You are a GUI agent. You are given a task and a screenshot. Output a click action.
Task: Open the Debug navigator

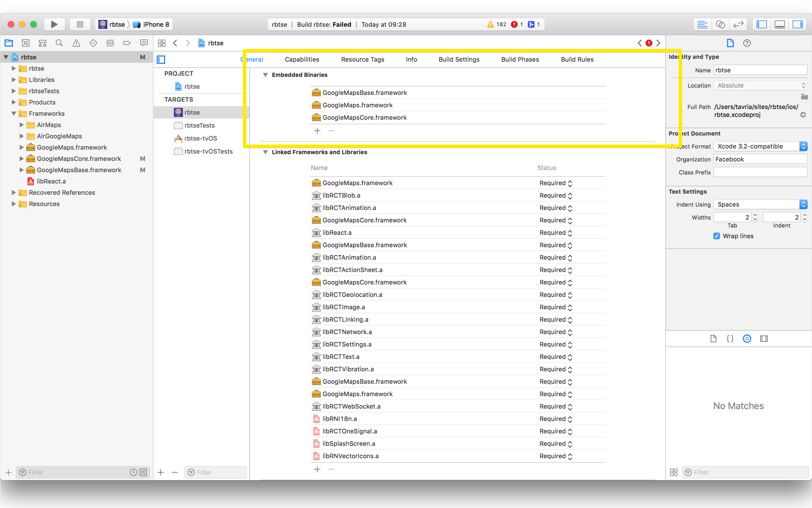[x=110, y=43]
